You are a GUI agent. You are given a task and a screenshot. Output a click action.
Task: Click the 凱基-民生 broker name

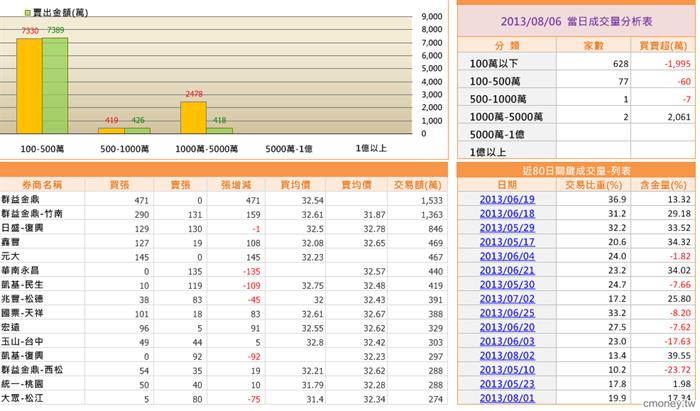click(x=22, y=284)
